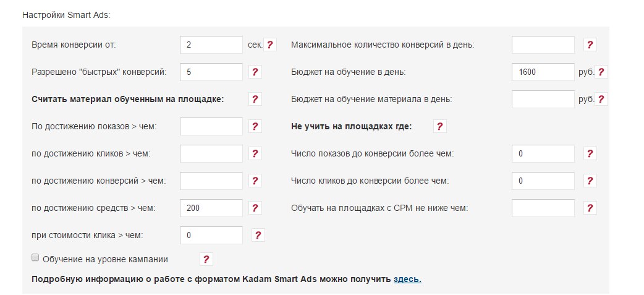Click help icon for 'Не учить на площадках где'

(439, 126)
